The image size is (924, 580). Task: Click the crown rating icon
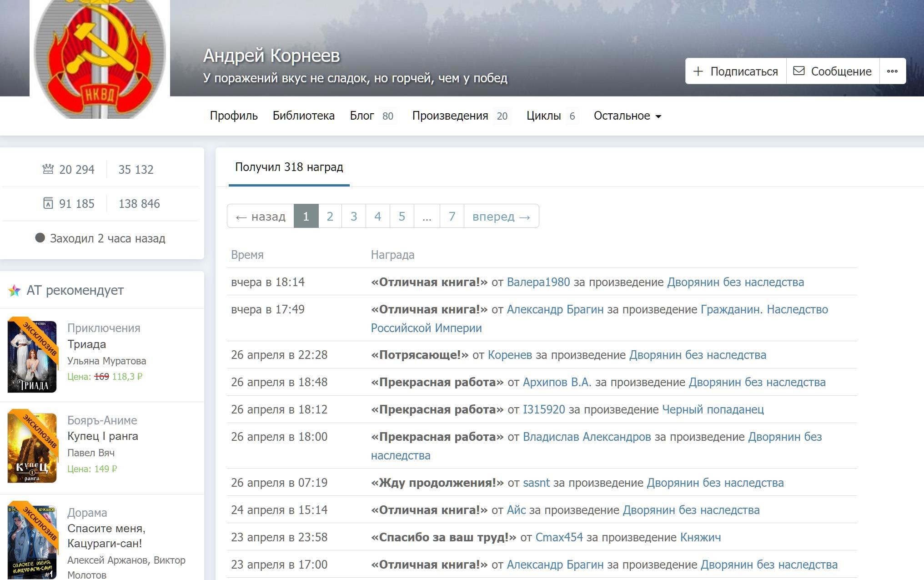(48, 169)
